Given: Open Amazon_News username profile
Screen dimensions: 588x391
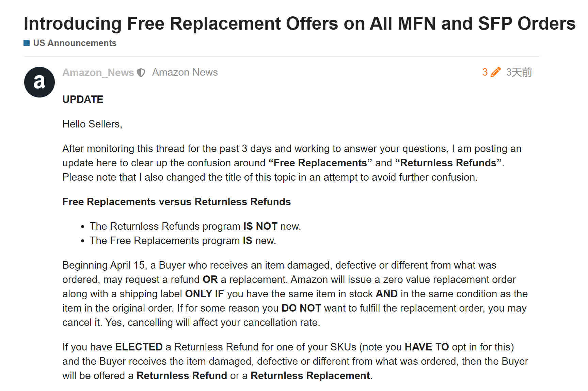Looking at the screenshot, I should point(98,73).
